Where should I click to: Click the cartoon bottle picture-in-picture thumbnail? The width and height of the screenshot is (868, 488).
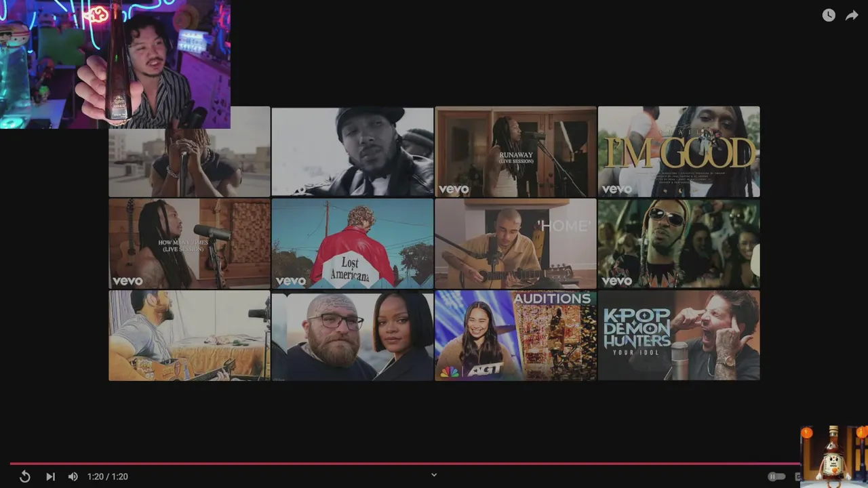834,455
